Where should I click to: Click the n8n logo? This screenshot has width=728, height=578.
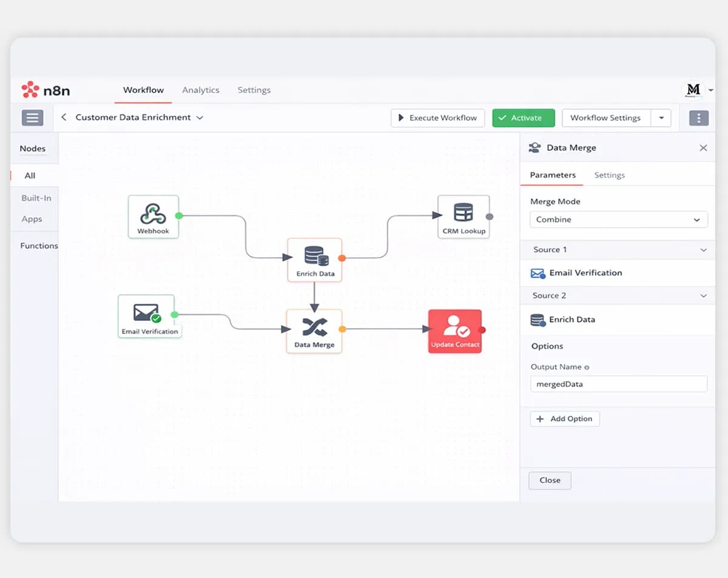(46, 90)
